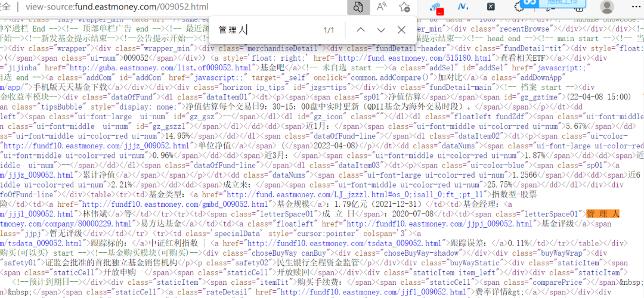
Task: Click the 1/1 match counter
Action: tap(329, 30)
